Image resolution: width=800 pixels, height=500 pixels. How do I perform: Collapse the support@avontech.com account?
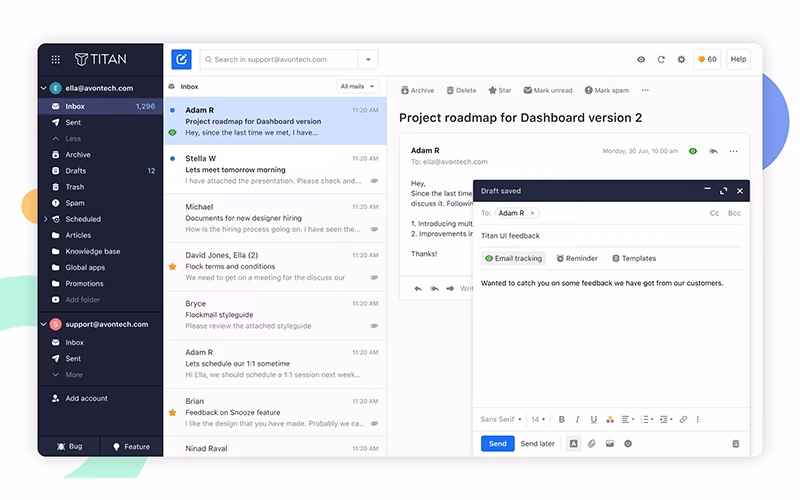(x=44, y=324)
